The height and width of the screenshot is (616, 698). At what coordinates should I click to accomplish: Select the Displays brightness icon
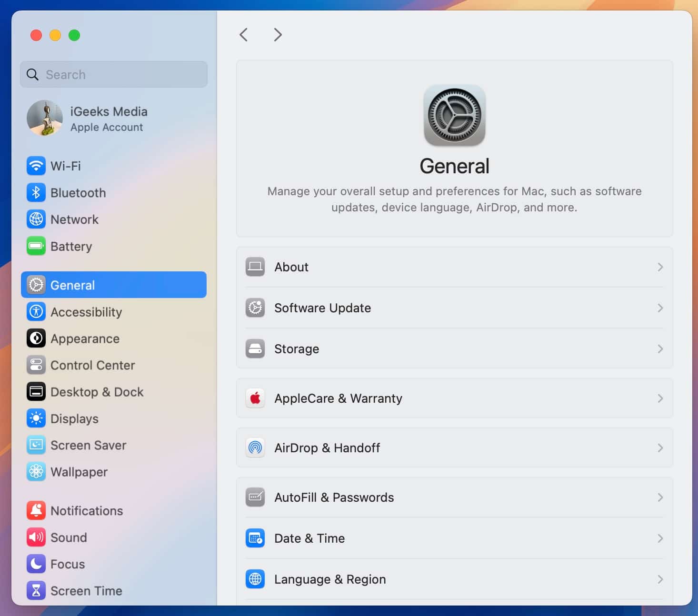[x=36, y=418]
